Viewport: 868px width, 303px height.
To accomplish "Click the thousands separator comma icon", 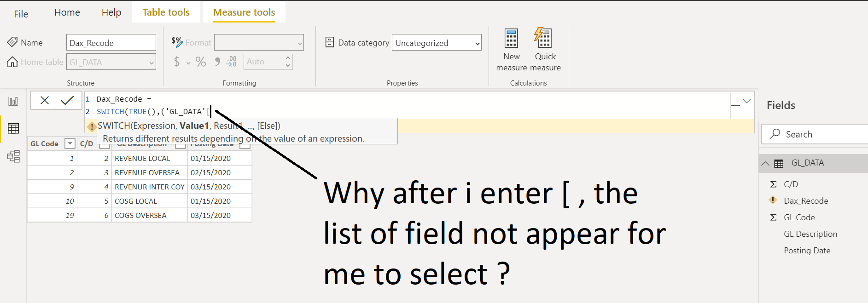I will click(217, 62).
